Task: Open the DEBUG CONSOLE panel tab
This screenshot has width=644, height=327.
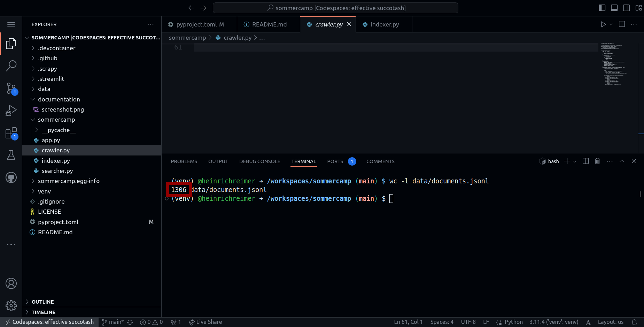Action: (260, 161)
